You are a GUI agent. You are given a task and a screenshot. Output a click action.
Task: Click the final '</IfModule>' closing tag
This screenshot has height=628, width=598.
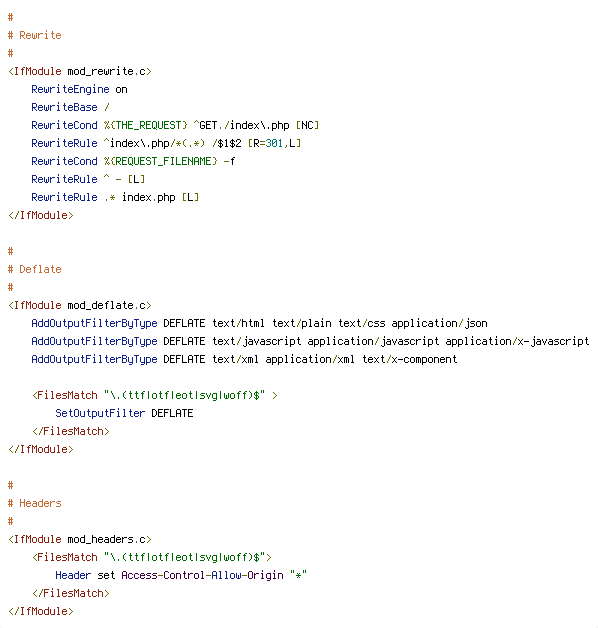[41, 612]
